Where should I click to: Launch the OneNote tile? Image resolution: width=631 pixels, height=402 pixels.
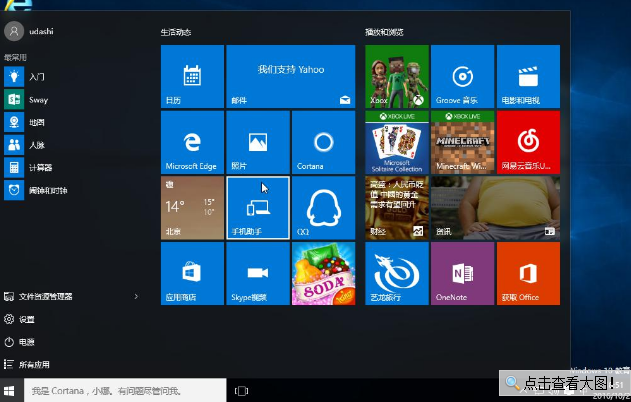pyautogui.click(x=462, y=273)
